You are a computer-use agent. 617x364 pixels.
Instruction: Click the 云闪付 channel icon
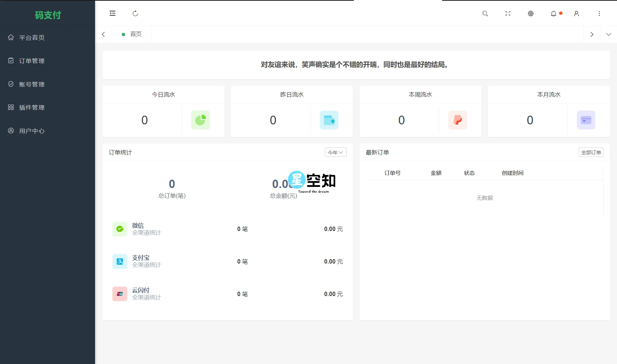pos(120,294)
